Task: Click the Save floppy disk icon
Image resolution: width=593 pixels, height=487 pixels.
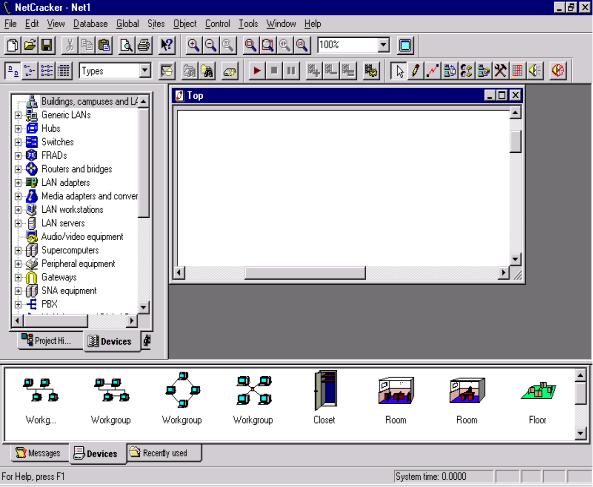Action: point(47,45)
